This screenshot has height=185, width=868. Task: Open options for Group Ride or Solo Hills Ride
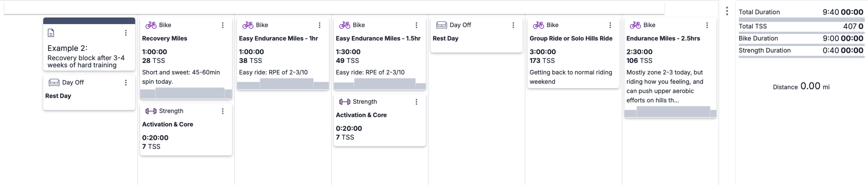coord(610,25)
